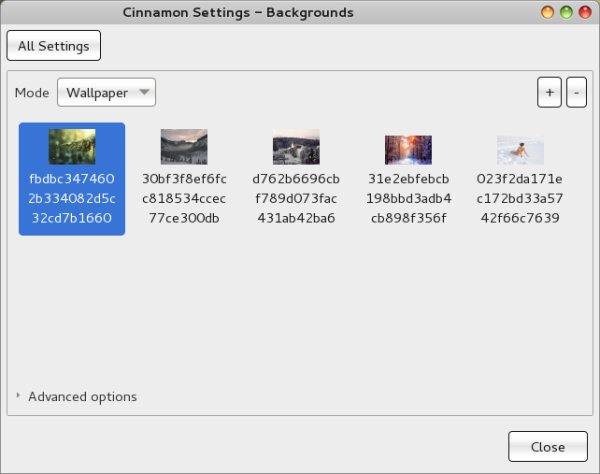
Task: Select the 023f2da171e snow wallpaper thumbnail
Action: (x=520, y=150)
